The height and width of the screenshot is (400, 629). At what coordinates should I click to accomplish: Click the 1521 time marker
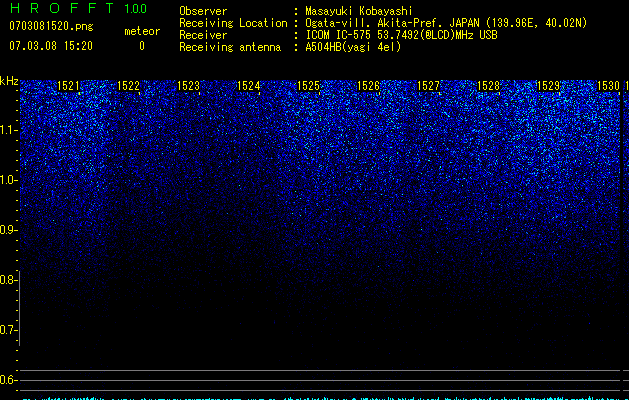[x=68, y=86]
